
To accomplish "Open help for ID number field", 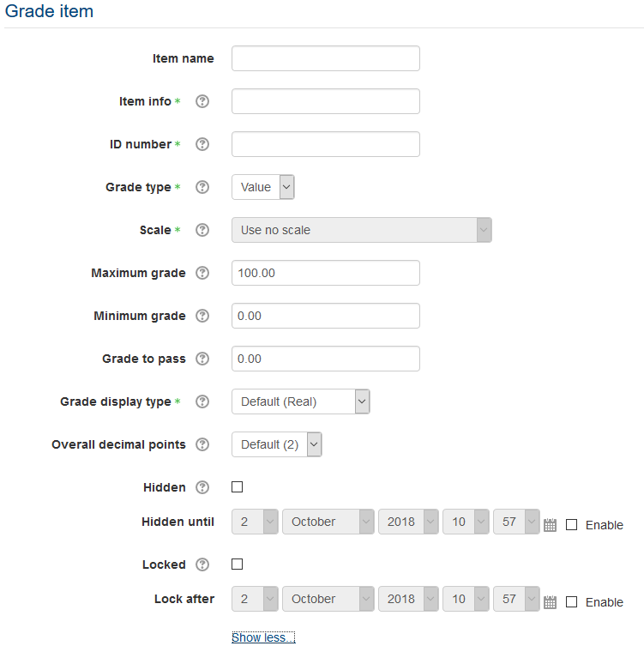I will pyautogui.click(x=202, y=144).
